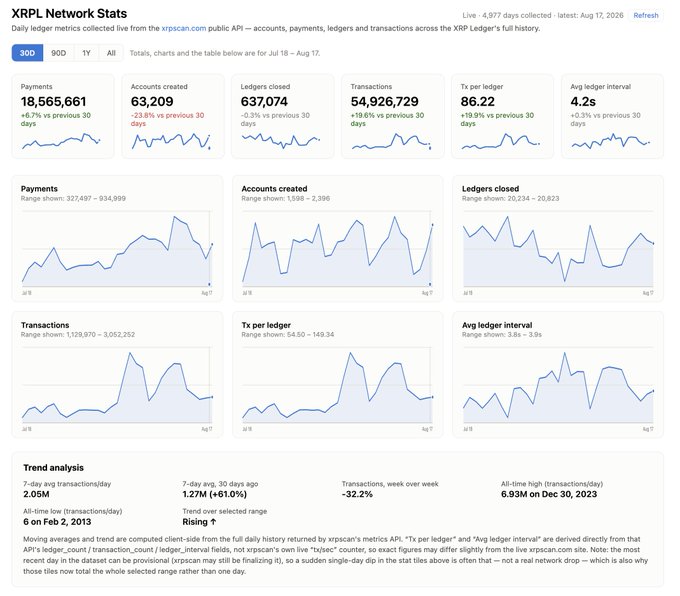Click the Avg ledger interval range 3.8s – 3.9s label
This screenshot has height=596, width=680.
[x=502, y=334]
